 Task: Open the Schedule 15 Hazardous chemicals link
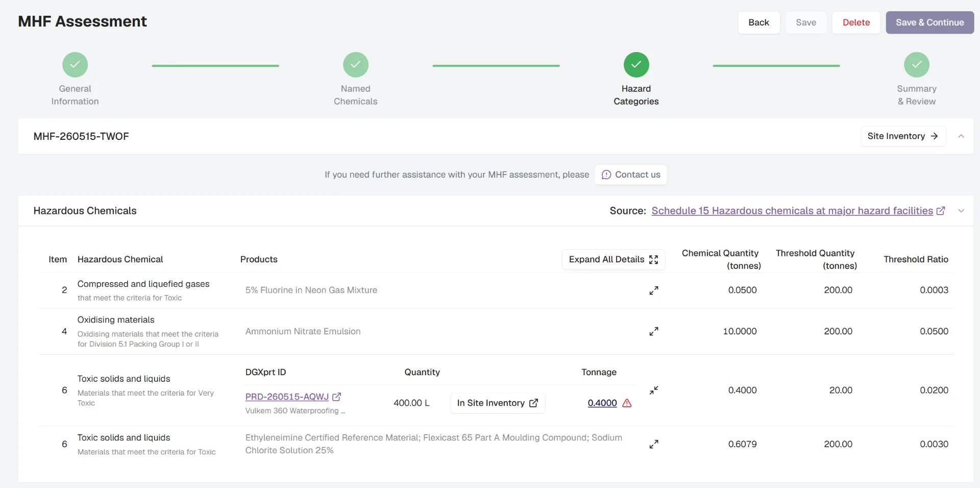[792, 211]
